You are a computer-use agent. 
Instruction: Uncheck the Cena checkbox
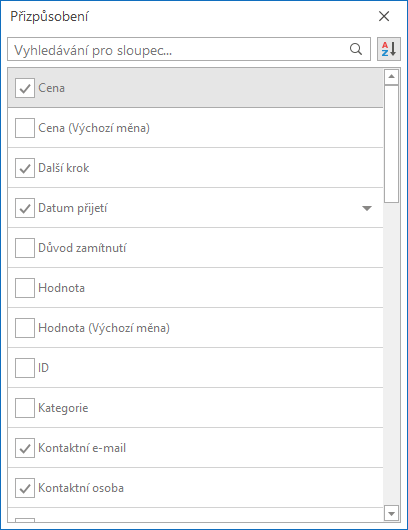point(25,88)
